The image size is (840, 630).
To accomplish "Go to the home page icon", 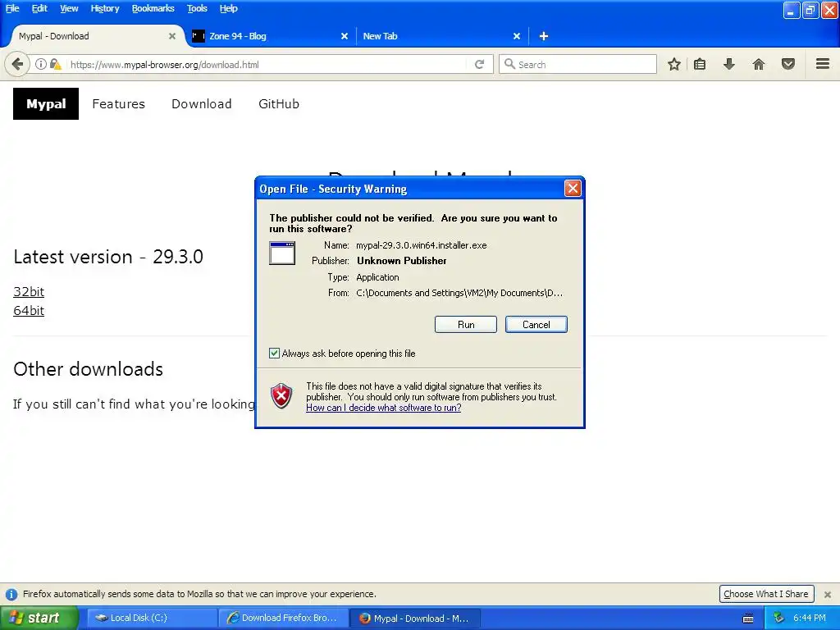I will tap(759, 64).
